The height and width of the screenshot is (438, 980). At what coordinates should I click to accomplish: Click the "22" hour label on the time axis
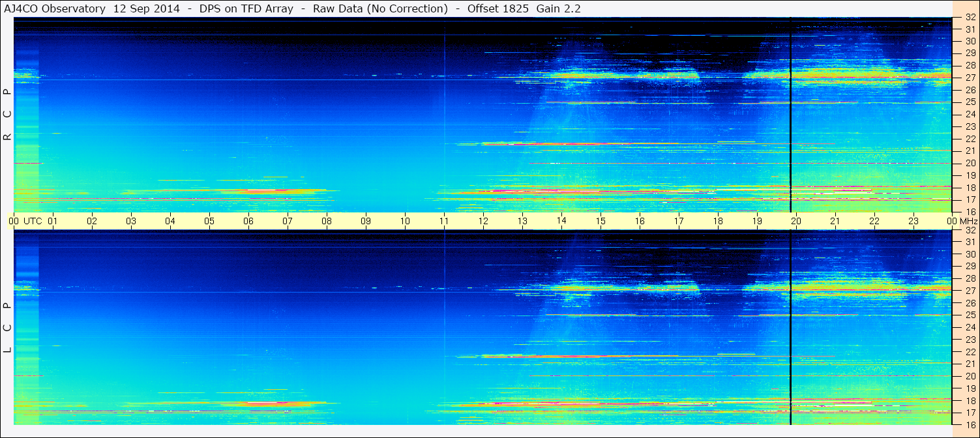click(x=874, y=221)
